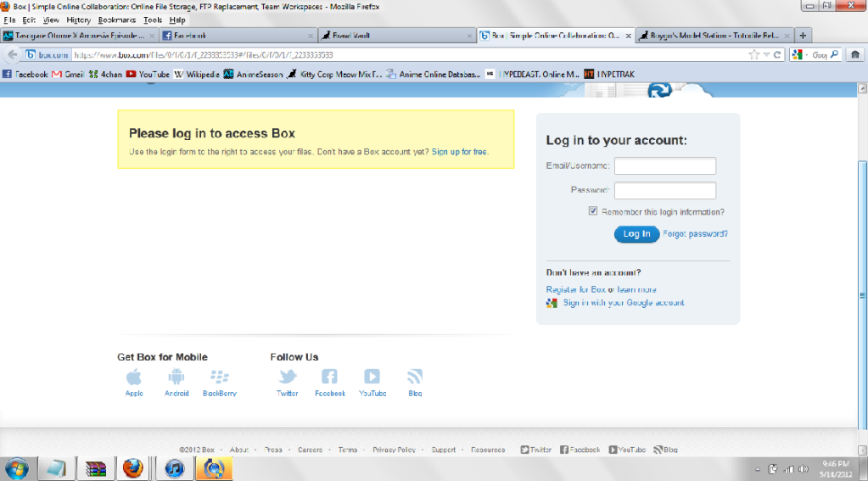Toggle Remember this login information checkbox
868x481 pixels.
pyautogui.click(x=593, y=211)
